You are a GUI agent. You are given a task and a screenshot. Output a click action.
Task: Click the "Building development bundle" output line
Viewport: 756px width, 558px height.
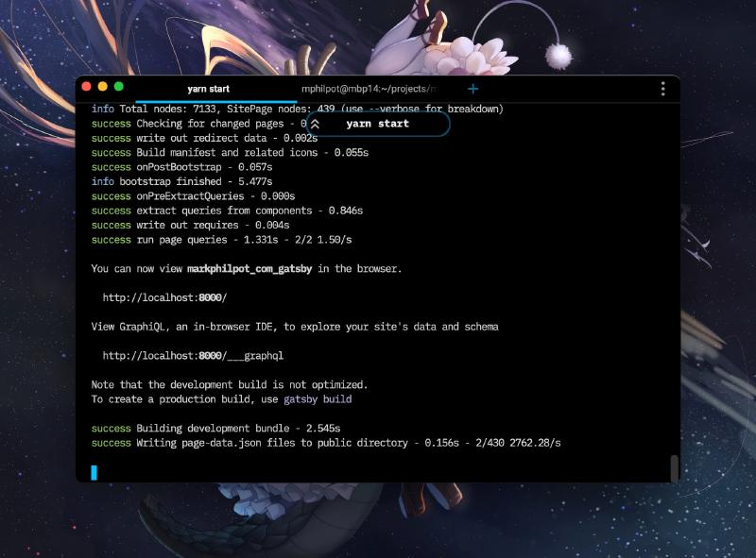tap(215, 429)
